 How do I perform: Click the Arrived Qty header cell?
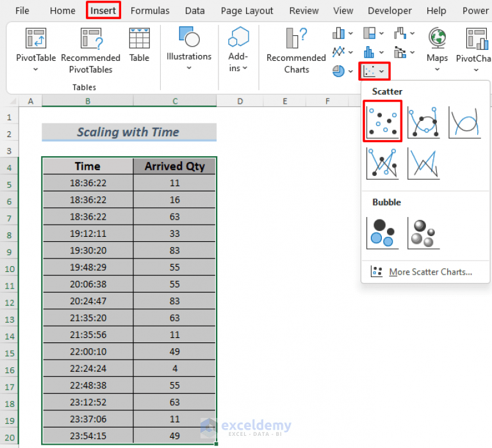click(174, 166)
